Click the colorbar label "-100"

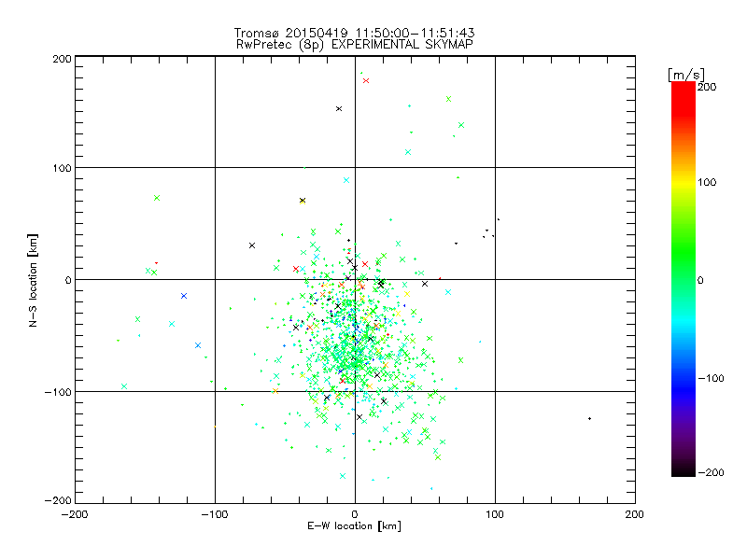(x=711, y=379)
